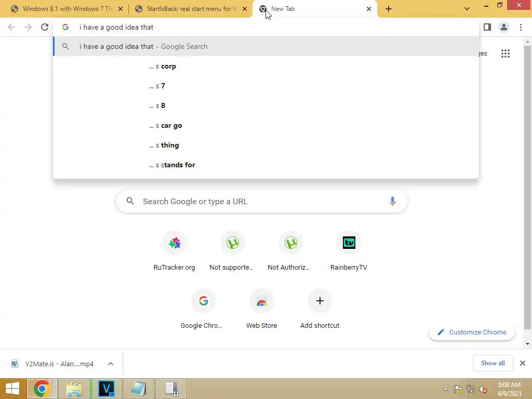Close the New Tab tab
Screen dimensions: 532x399
coord(369,9)
